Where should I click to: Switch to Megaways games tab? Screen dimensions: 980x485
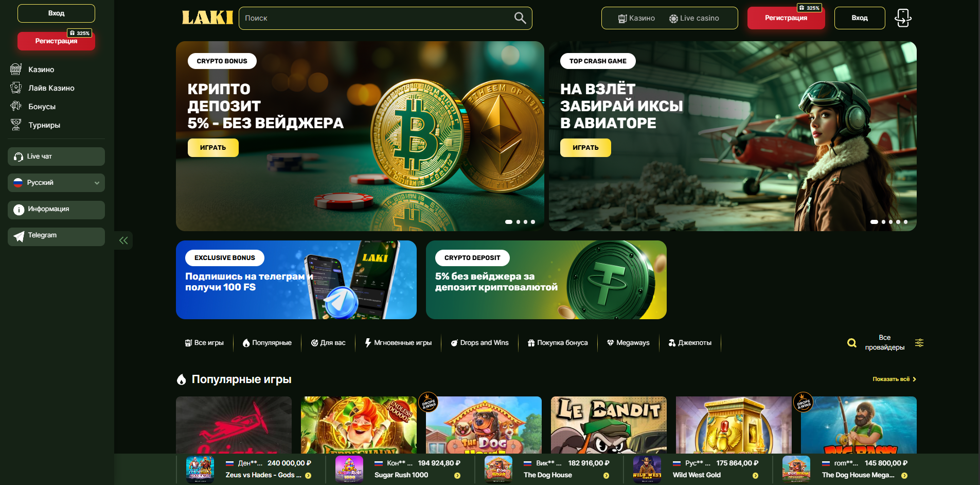(628, 343)
